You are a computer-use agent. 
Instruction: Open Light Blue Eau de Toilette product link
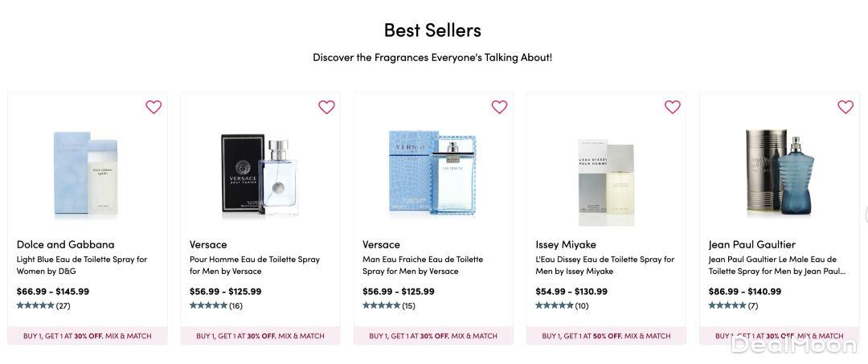(82, 265)
